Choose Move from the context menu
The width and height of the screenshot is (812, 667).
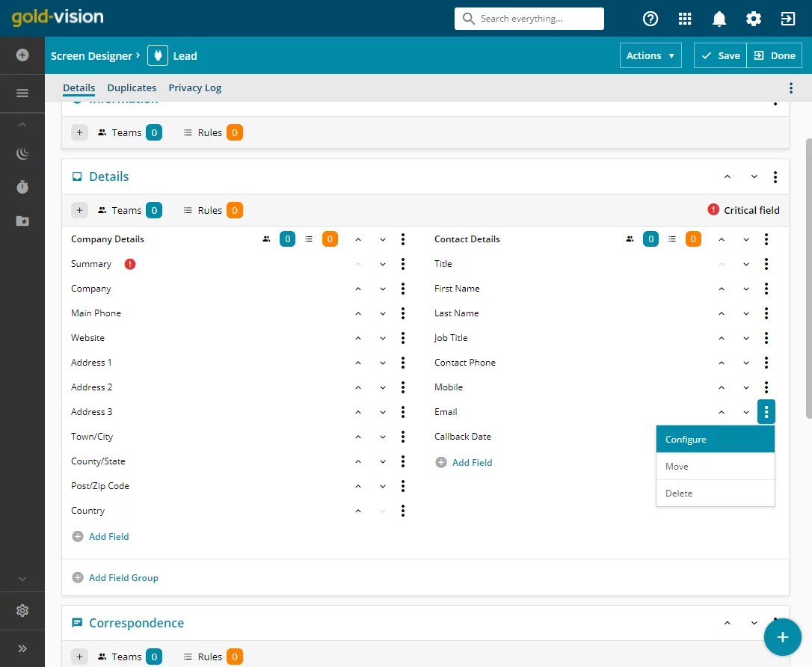pos(715,467)
